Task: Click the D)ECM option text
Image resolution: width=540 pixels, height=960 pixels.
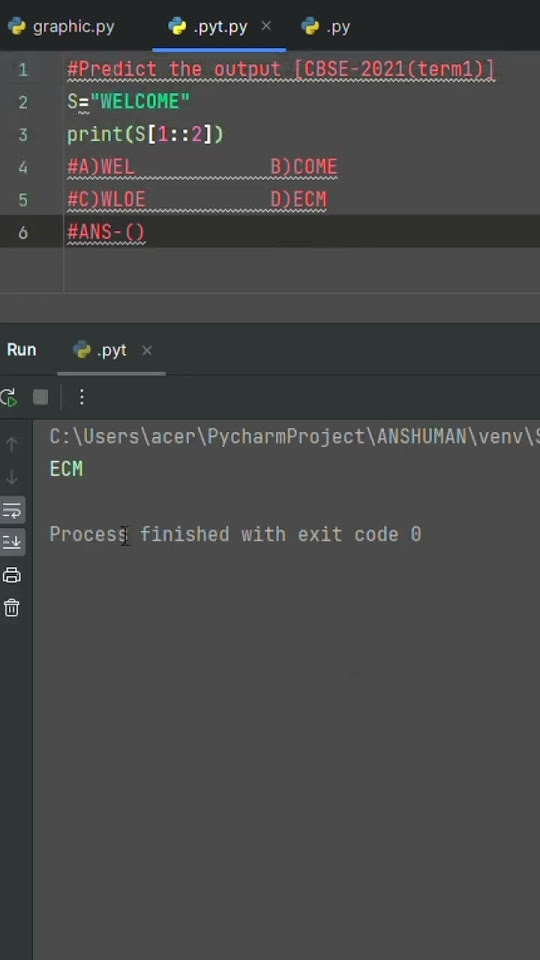Action: 299,200
